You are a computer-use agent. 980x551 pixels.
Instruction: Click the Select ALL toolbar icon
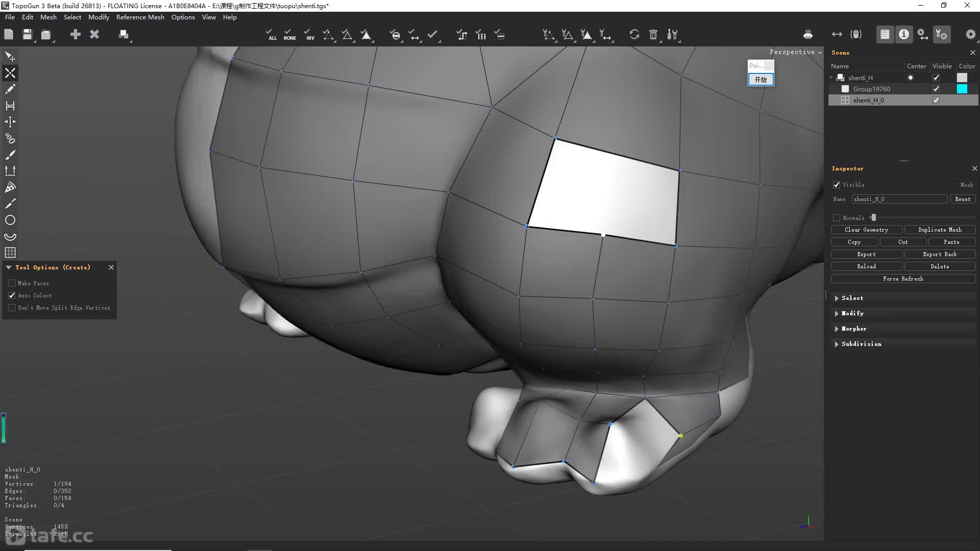[271, 35]
